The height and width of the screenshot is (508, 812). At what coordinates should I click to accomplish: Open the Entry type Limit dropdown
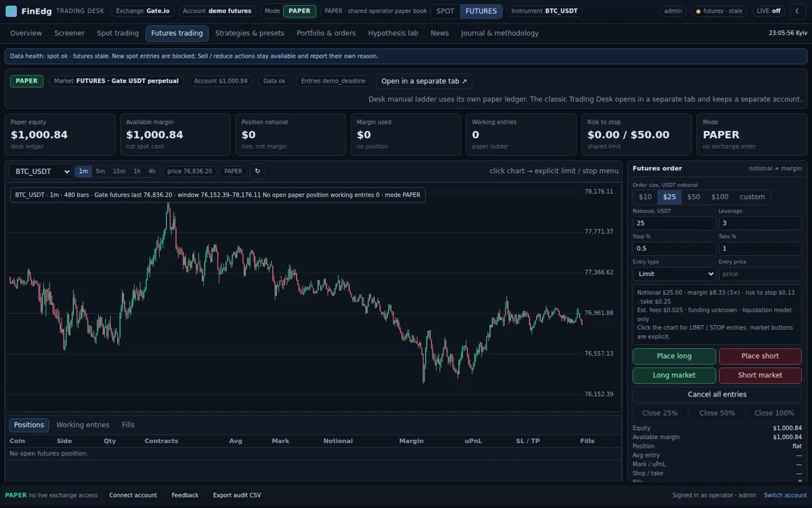[x=674, y=274]
